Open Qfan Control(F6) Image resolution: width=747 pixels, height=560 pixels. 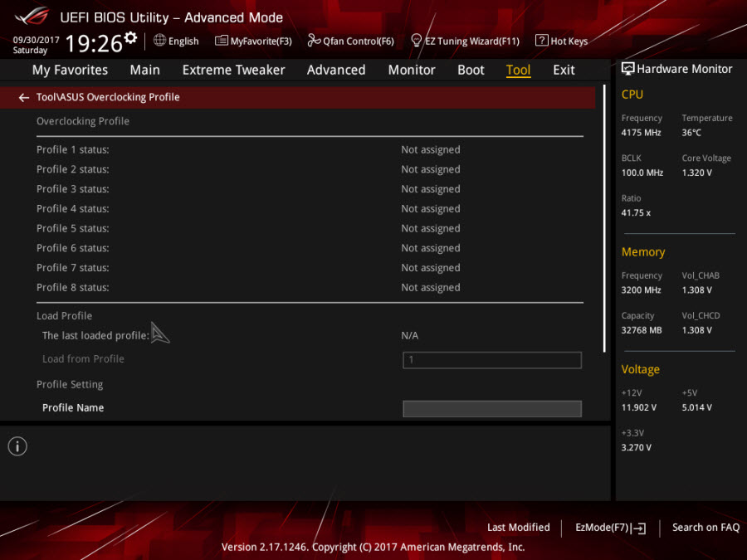[359, 41]
